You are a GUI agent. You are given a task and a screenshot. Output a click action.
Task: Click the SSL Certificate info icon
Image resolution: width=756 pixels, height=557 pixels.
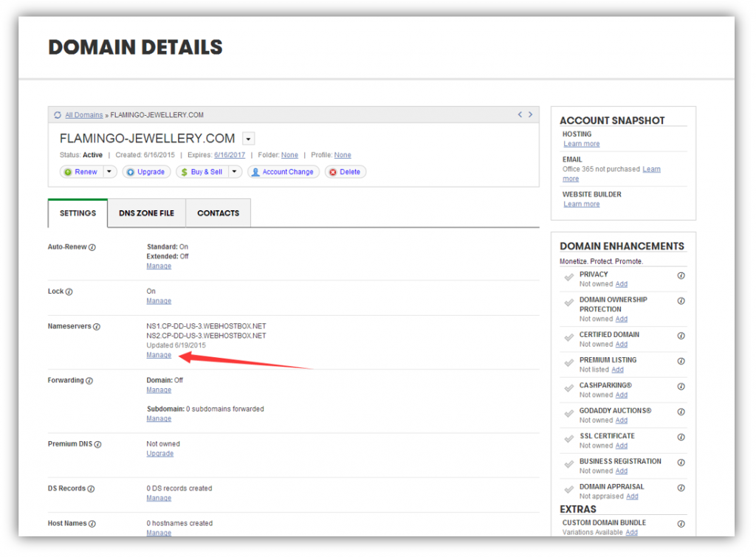point(681,437)
